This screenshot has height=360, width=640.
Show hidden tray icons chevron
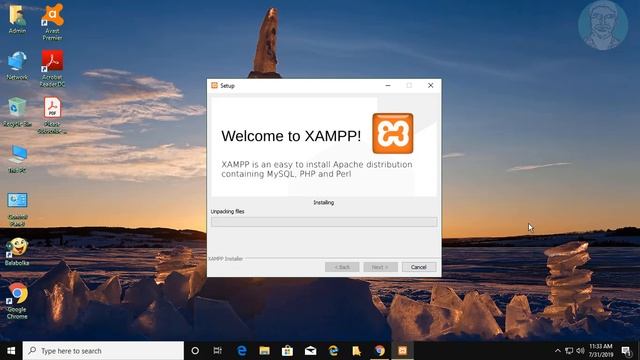tap(558, 351)
